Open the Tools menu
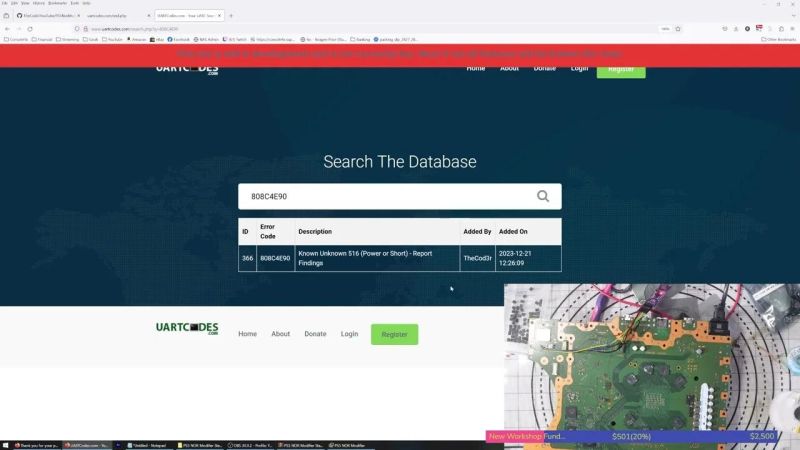The height and width of the screenshot is (450, 800). point(74,3)
